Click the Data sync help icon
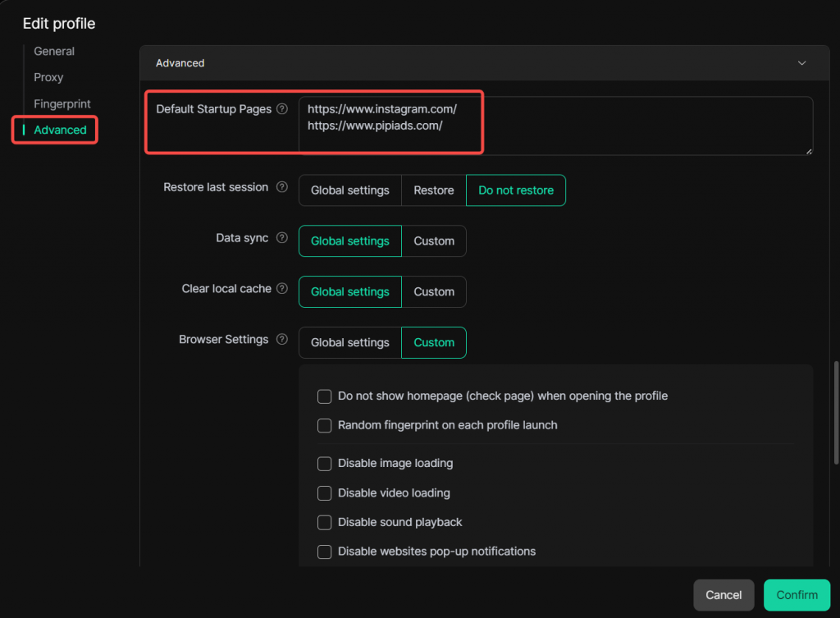This screenshot has height=618, width=840. click(282, 238)
